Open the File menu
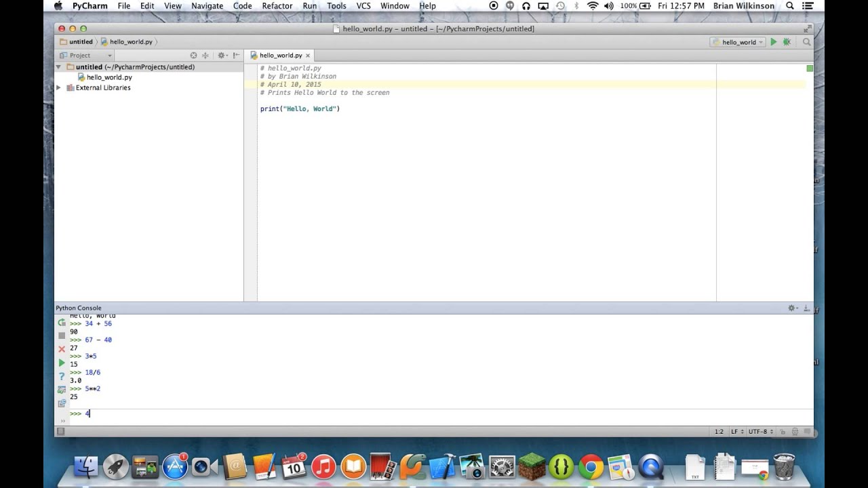868x488 pixels. tap(123, 6)
